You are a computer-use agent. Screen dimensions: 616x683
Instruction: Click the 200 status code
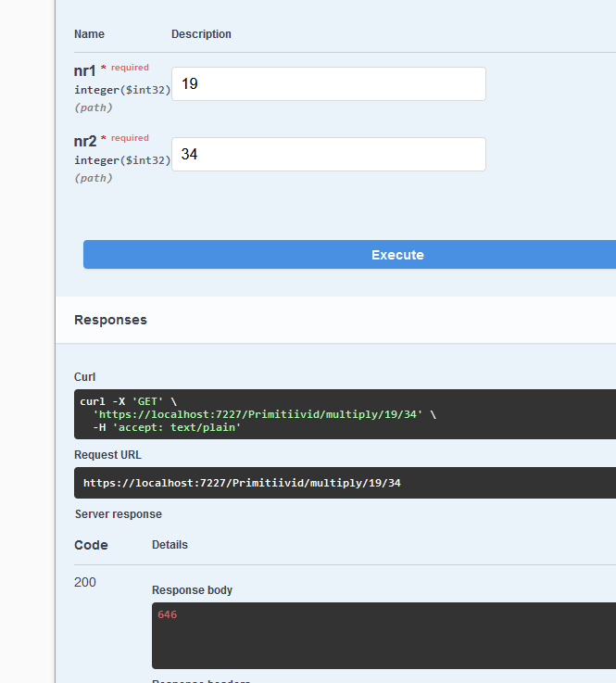(85, 582)
